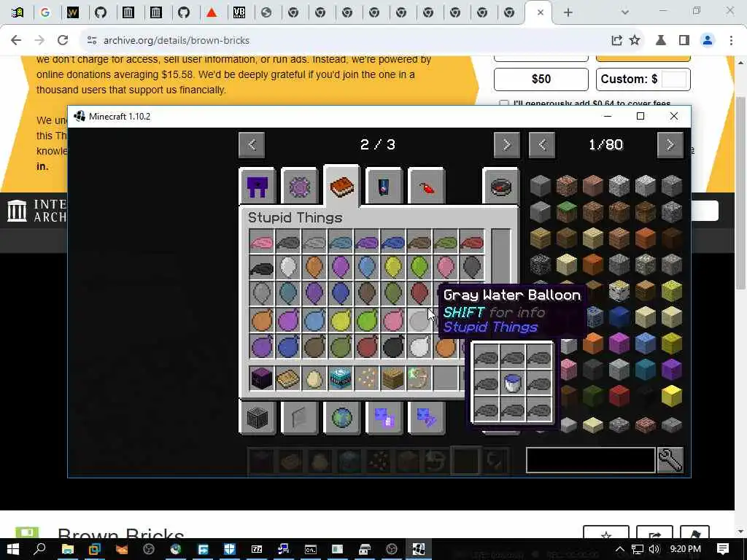This screenshot has height=560, width=747.
Task: Pick the white balloon item
Action: pyautogui.click(x=287, y=268)
